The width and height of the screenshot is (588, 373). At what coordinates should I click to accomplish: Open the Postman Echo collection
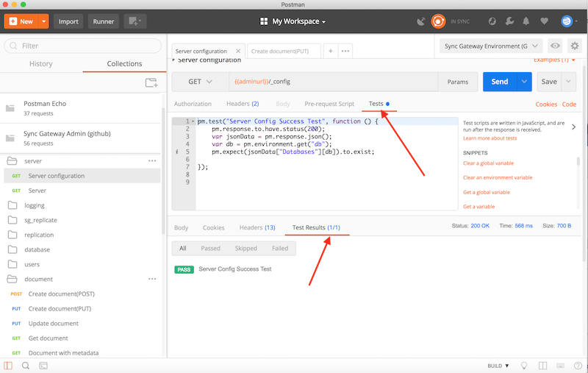click(81, 108)
